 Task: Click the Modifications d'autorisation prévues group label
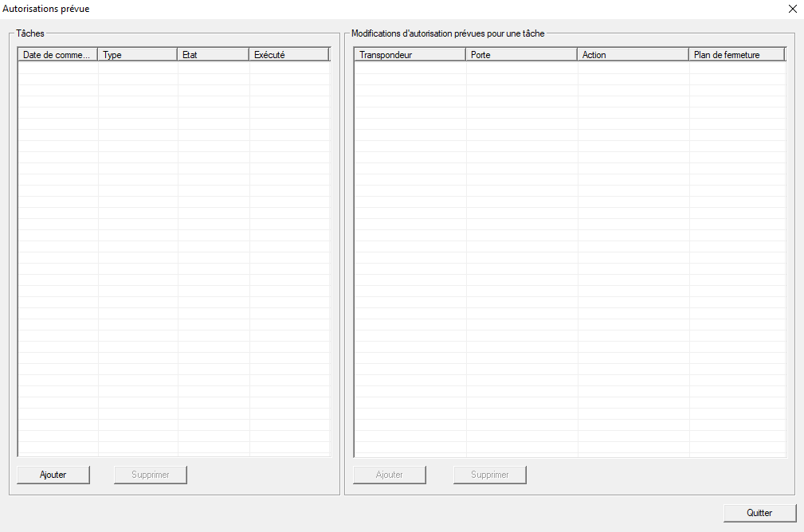click(448, 33)
